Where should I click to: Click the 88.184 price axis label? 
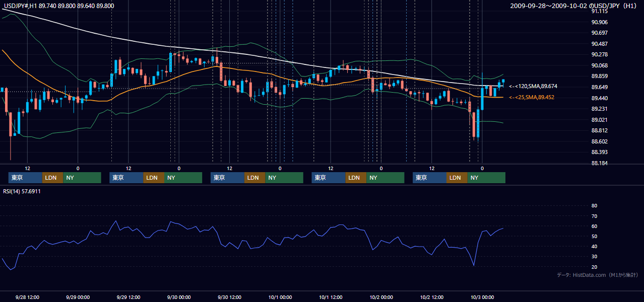click(x=599, y=163)
